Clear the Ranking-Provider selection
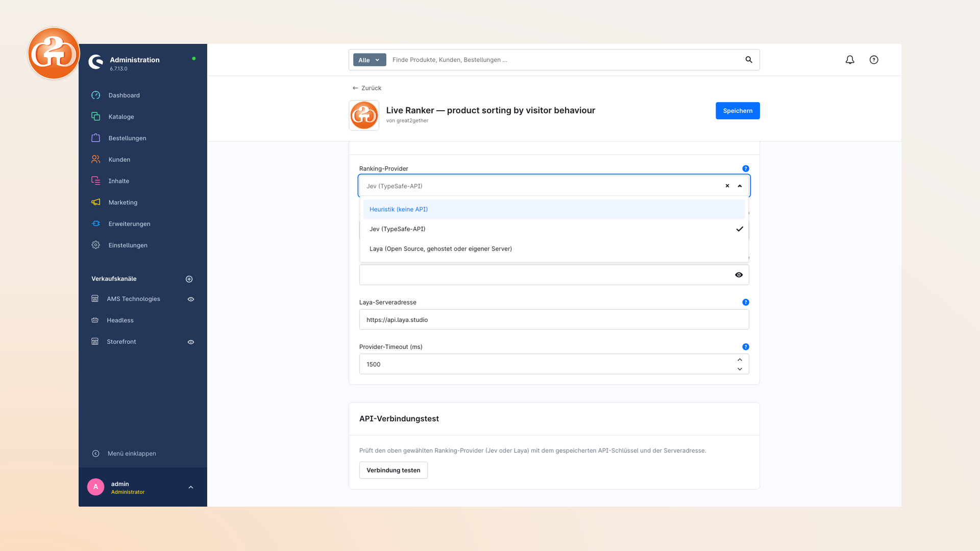 pos(727,186)
